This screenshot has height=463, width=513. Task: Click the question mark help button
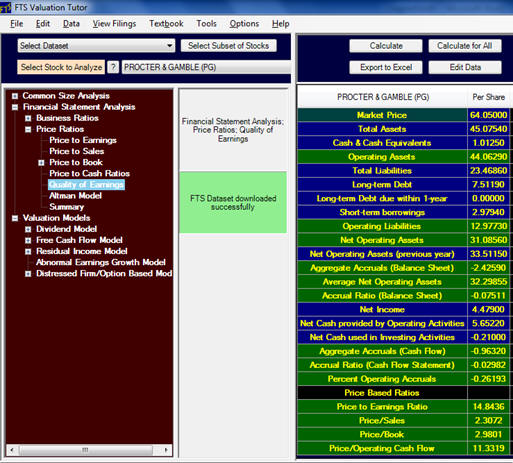coord(113,67)
